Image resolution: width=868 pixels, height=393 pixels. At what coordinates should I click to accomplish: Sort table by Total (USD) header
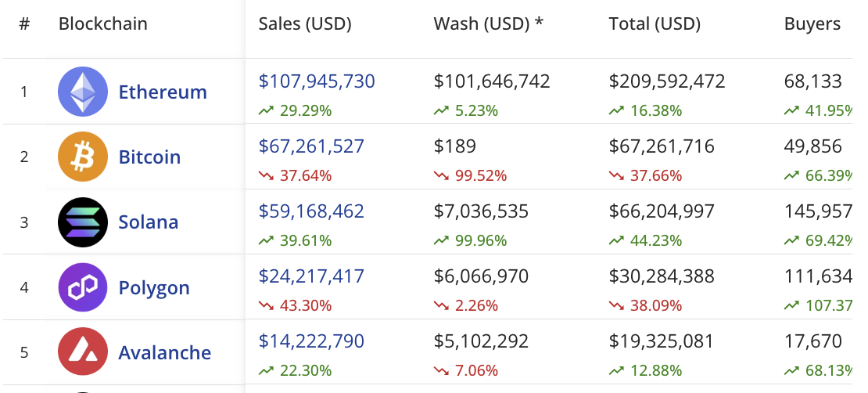click(655, 23)
